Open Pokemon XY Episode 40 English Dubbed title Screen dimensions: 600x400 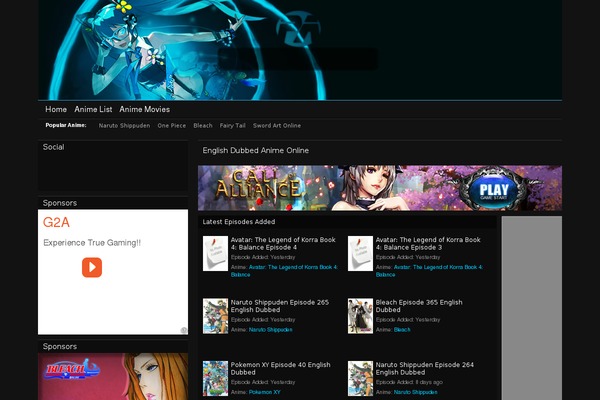[280, 368]
